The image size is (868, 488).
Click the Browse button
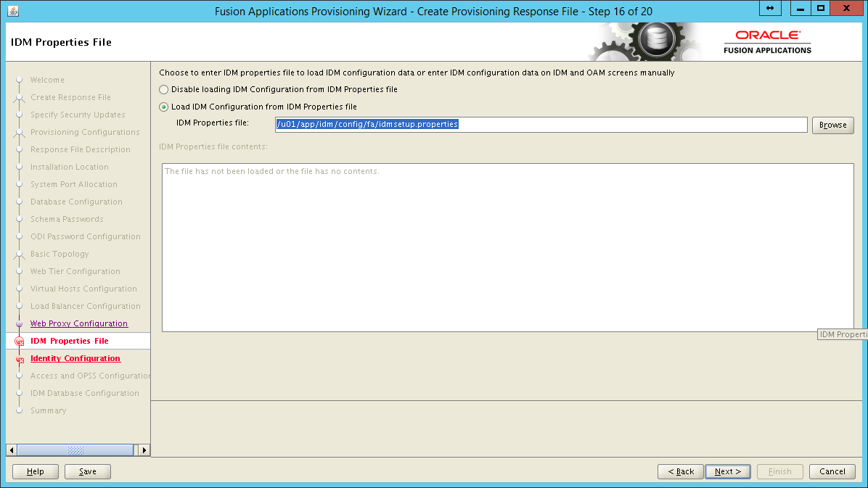coord(832,125)
